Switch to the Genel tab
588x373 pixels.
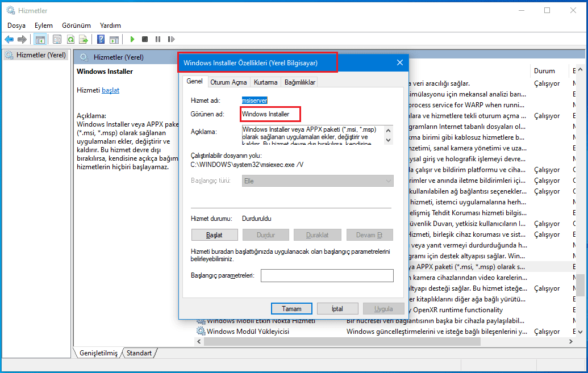click(x=195, y=81)
